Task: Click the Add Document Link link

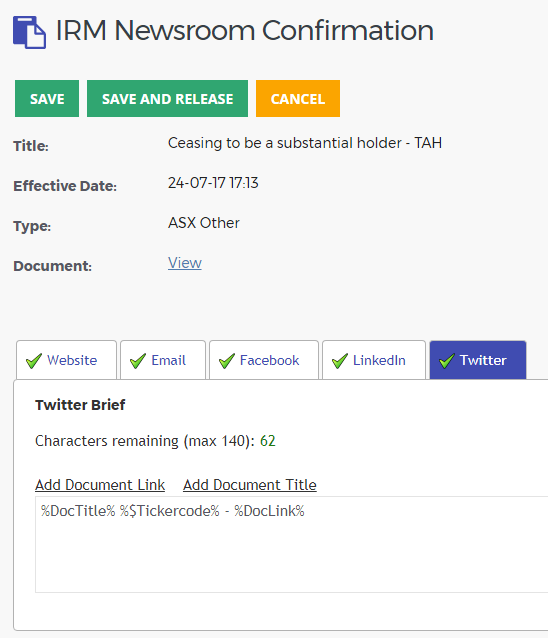Action: point(100,485)
